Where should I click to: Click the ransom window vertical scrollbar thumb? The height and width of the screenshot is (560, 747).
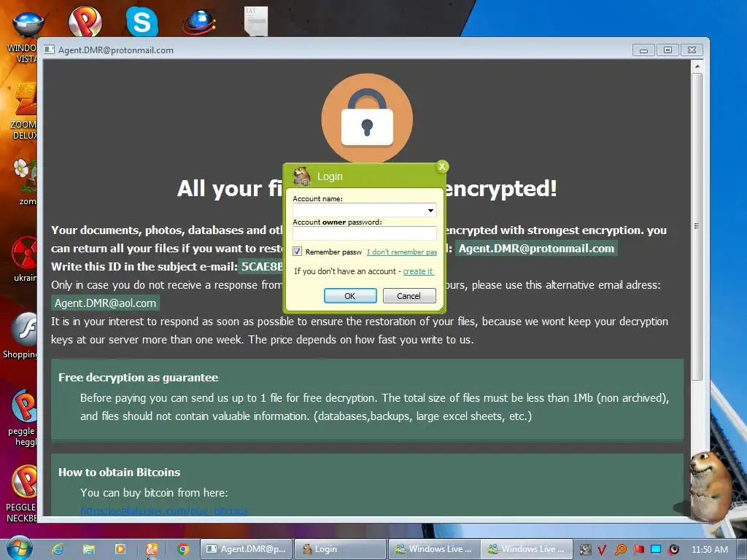click(697, 226)
